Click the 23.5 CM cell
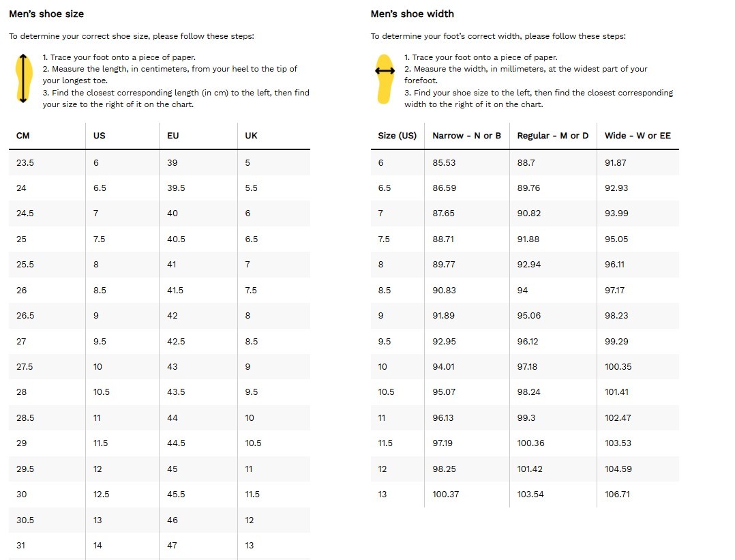 25,163
